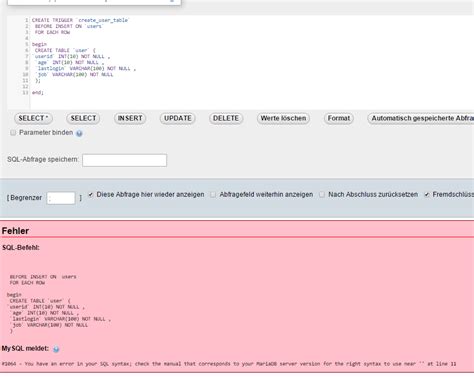Click the Begrenzer delimiter field
Viewport: 474px width, 377px height.
pyautogui.click(x=61, y=198)
